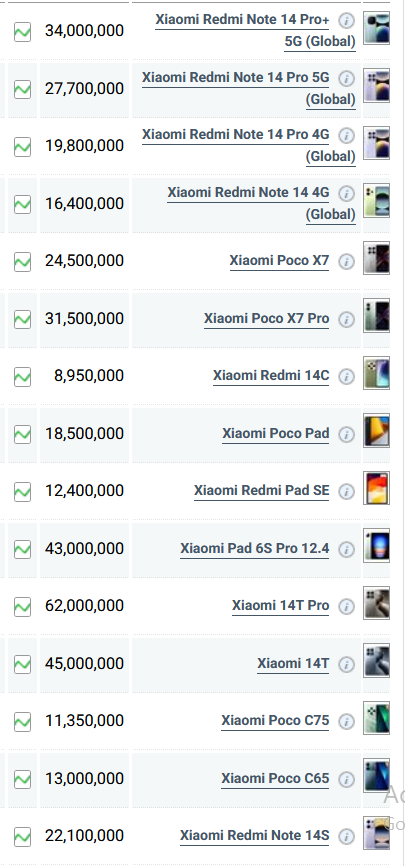
Task: Follow the Xiaomi Redmi Note 14 4G (Global) link
Action: click(261, 203)
